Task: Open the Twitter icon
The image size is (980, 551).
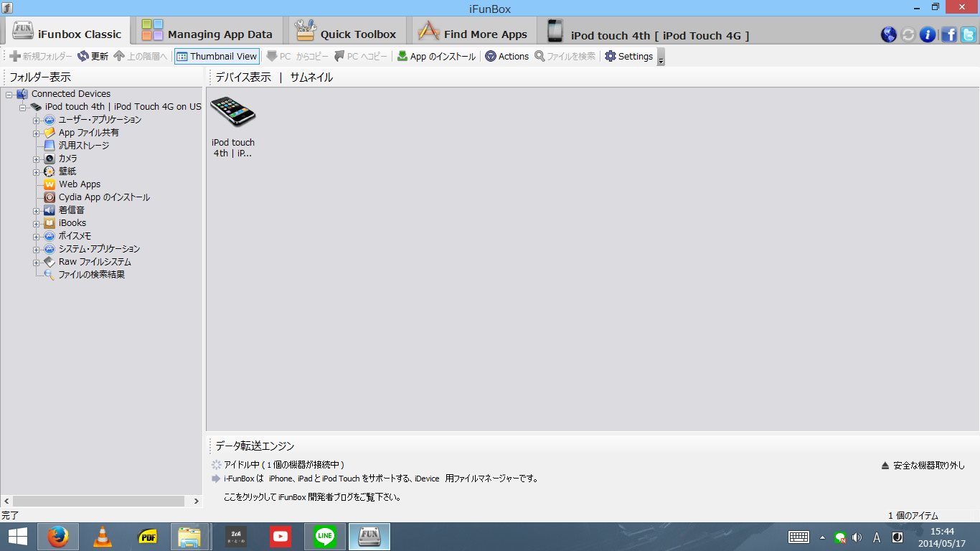Action: pos(969,34)
